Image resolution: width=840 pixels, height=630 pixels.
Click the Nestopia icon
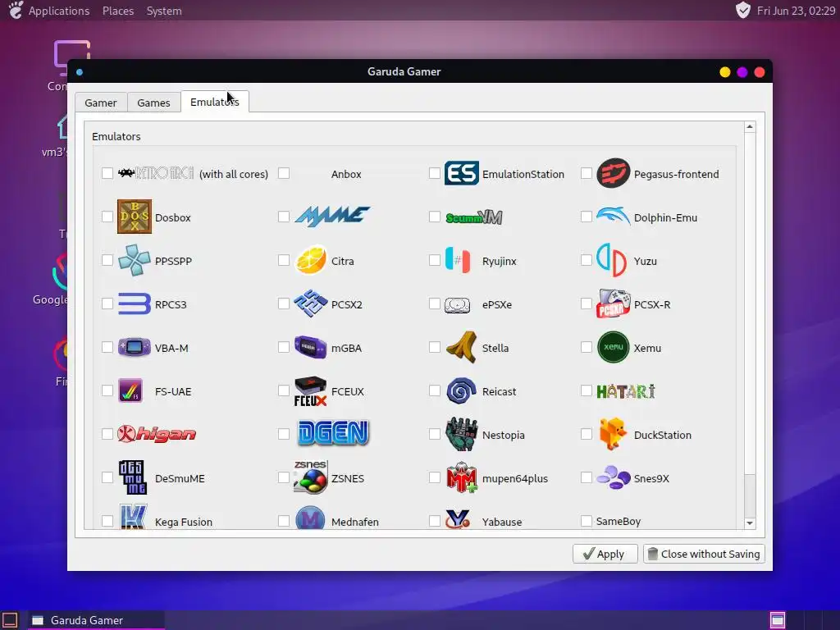(461, 434)
